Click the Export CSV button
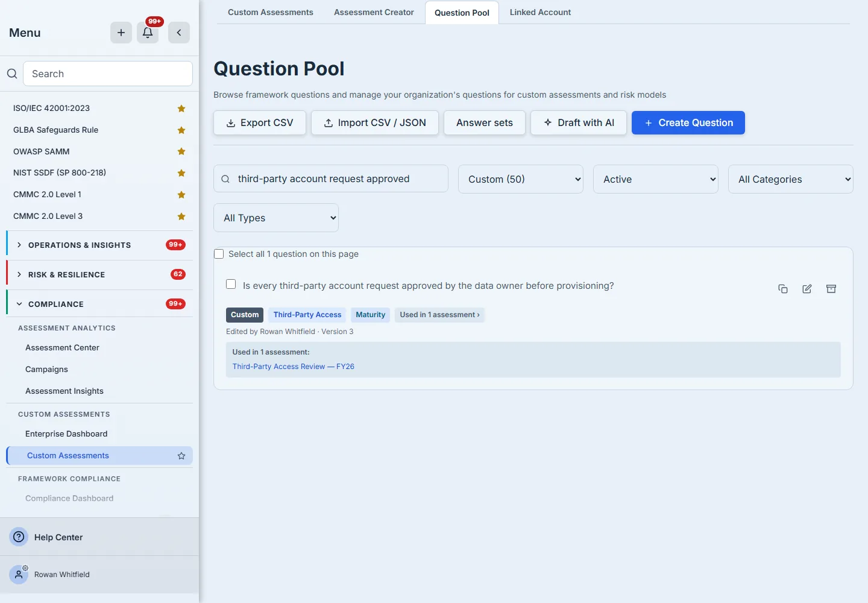Viewport: 868px width, 603px height. tap(260, 123)
